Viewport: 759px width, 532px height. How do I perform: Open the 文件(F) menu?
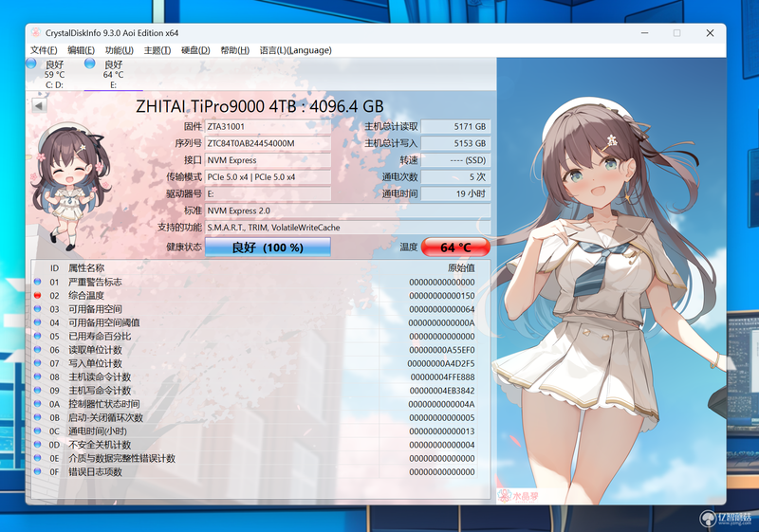tap(44, 50)
